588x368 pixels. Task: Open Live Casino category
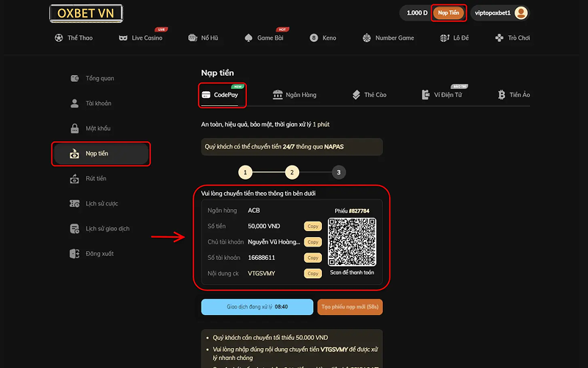point(140,38)
